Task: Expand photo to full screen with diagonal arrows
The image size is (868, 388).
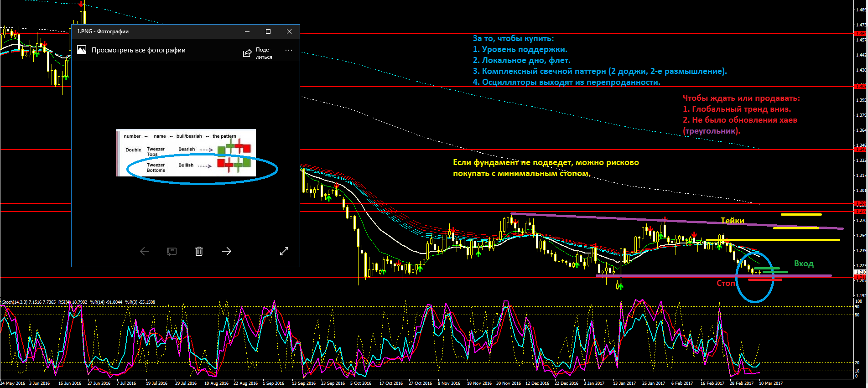Action: [284, 251]
